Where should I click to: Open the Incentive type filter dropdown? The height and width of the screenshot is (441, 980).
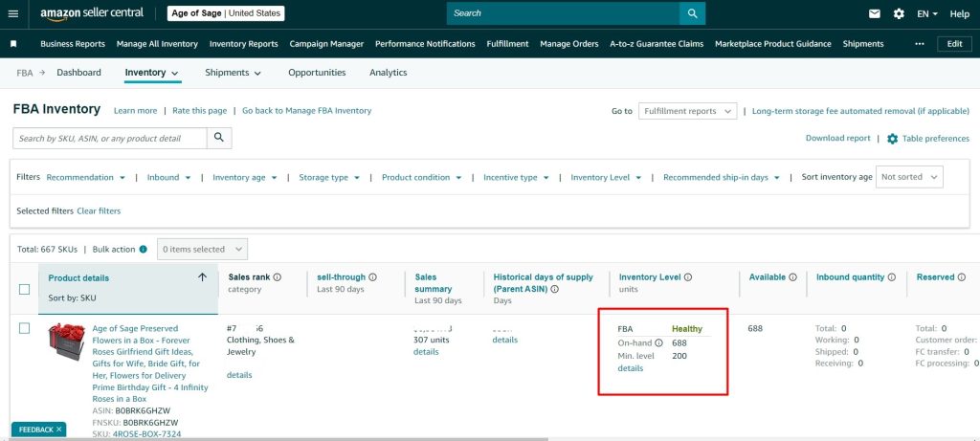pyautogui.click(x=516, y=177)
